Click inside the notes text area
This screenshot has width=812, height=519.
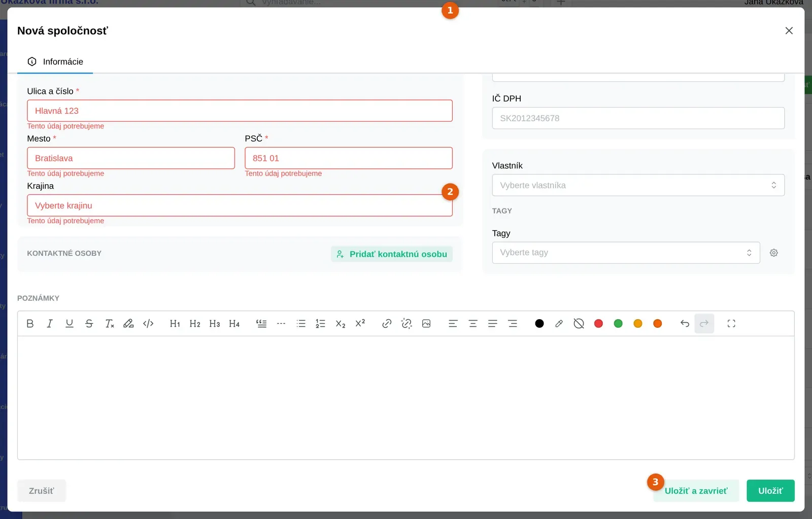click(406, 398)
